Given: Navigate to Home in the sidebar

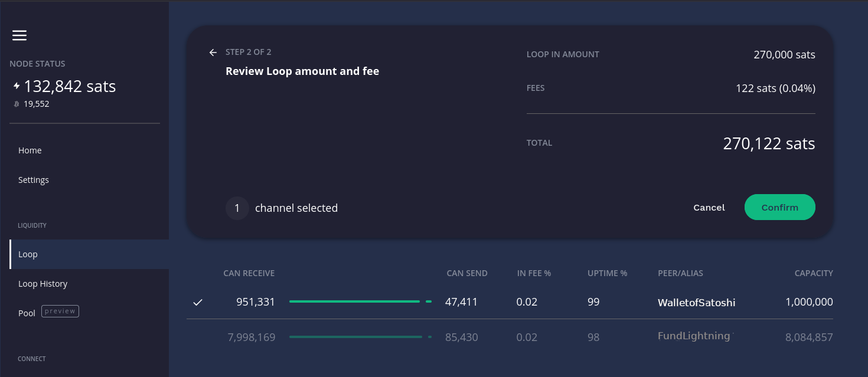Looking at the screenshot, I should coord(30,150).
